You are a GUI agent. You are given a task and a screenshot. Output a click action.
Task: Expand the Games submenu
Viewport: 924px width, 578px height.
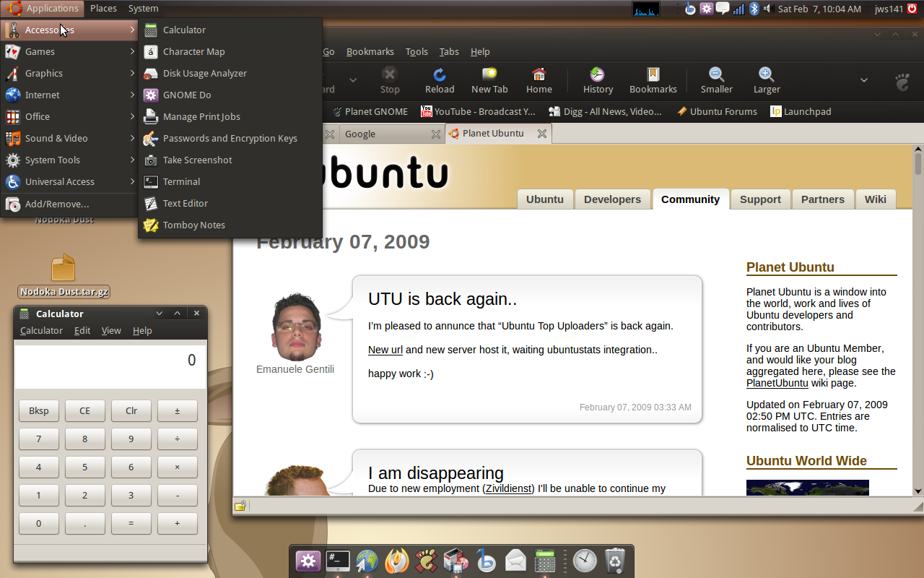click(69, 51)
